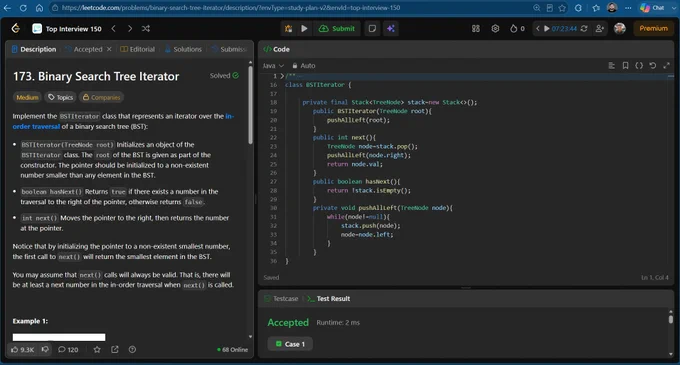Open Copilot Chat in browser
This screenshot has height=365, width=680.
coord(652,8)
